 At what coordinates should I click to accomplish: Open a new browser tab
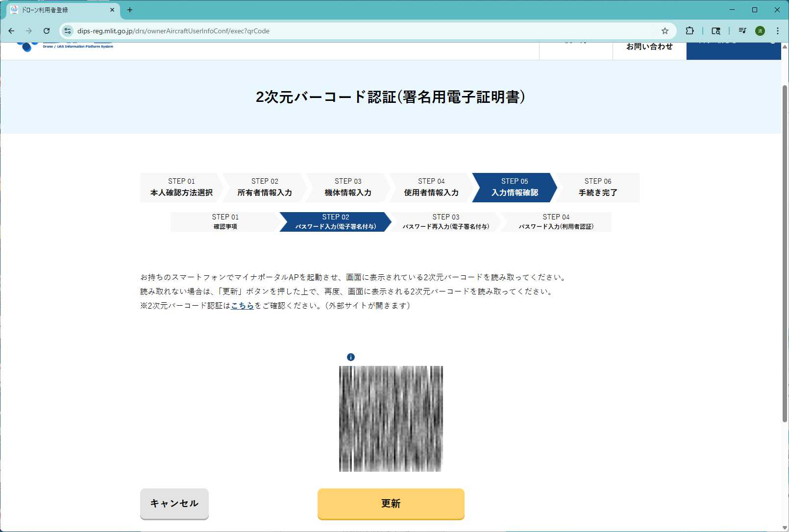pyautogui.click(x=130, y=10)
